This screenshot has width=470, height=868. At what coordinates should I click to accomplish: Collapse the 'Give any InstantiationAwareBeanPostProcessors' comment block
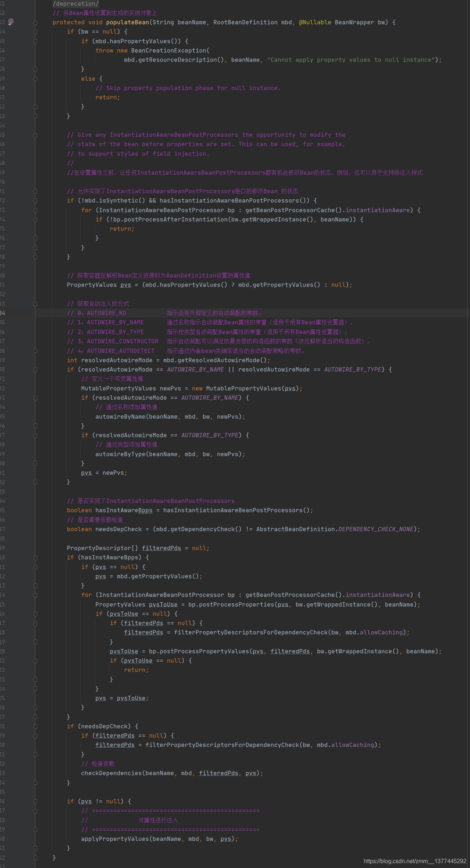pos(35,135)
